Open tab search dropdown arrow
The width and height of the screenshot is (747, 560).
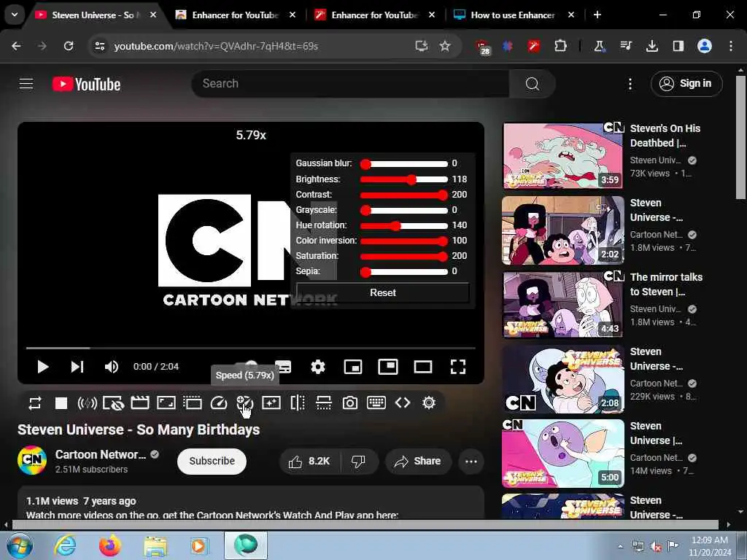click(x=15, y=15)
